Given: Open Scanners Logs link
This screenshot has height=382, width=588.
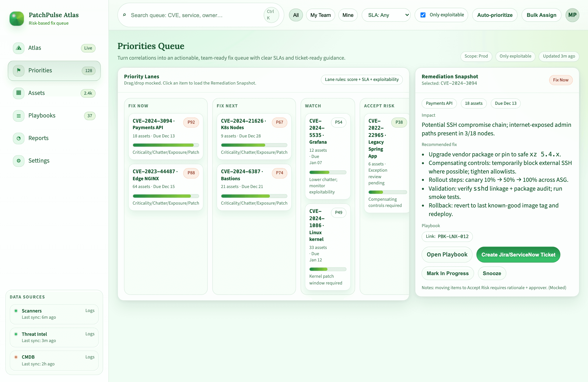Looking at the screenshot, I should 90,310.
